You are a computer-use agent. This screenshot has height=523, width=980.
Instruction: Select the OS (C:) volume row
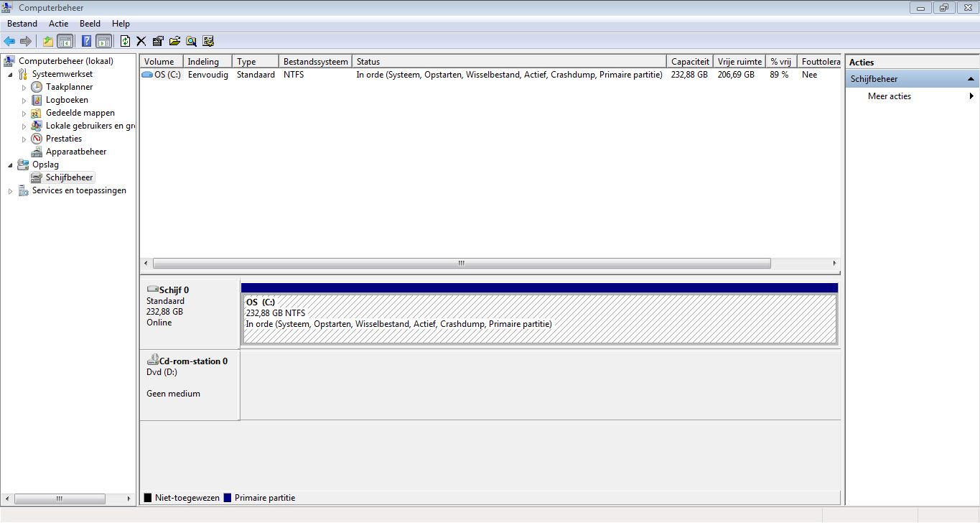tap(490, 75)
